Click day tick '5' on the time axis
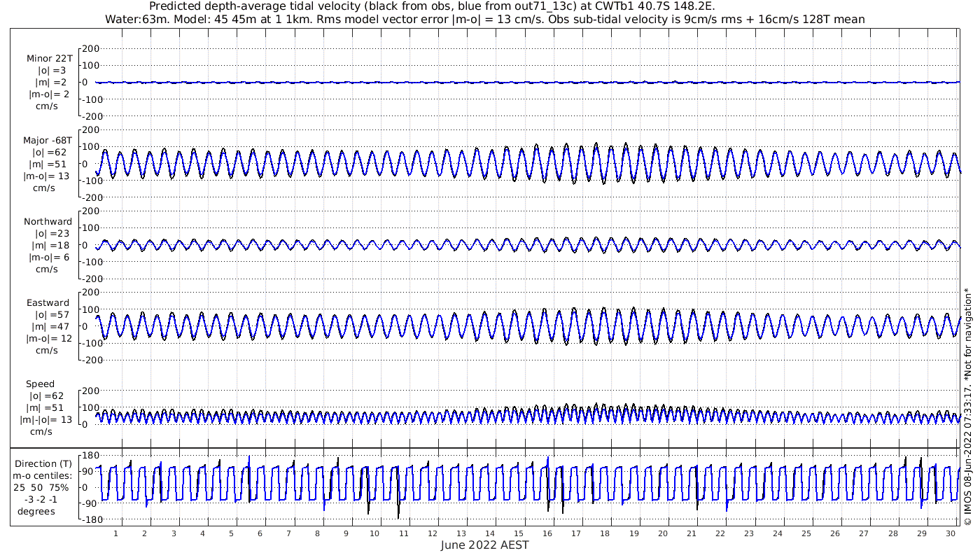Image resolution: width=980 pixels, height=560 pixels. click(231, 533)
